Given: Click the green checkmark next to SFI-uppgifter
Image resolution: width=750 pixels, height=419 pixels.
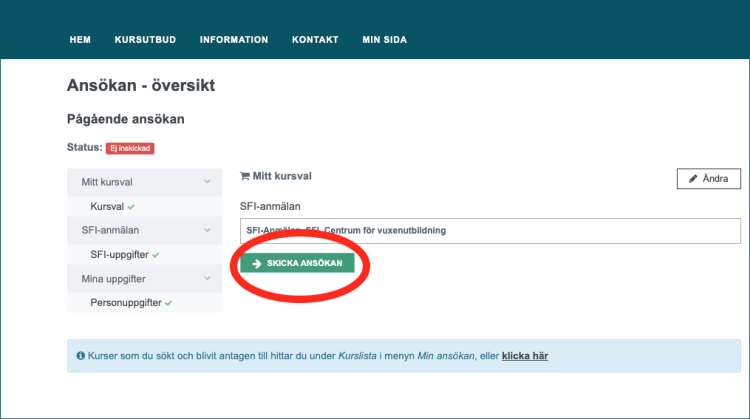Looking at the screenshot, I should pos(155,255).
